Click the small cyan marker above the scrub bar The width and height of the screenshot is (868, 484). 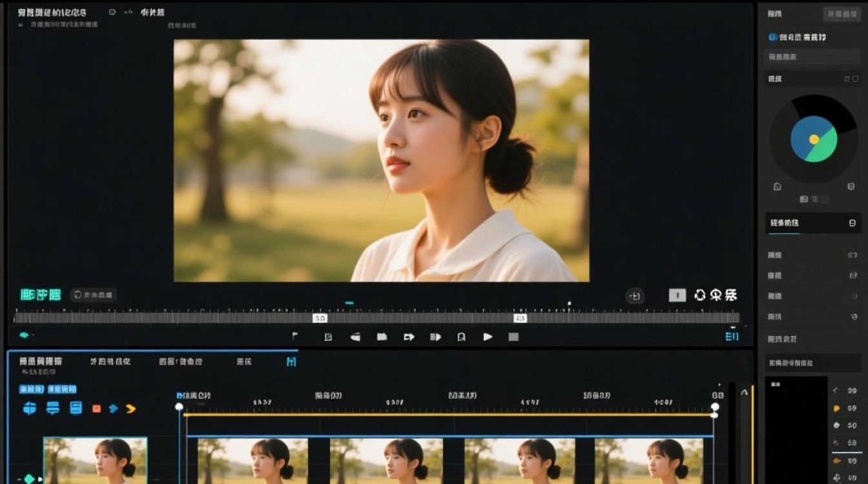[349, 303]
